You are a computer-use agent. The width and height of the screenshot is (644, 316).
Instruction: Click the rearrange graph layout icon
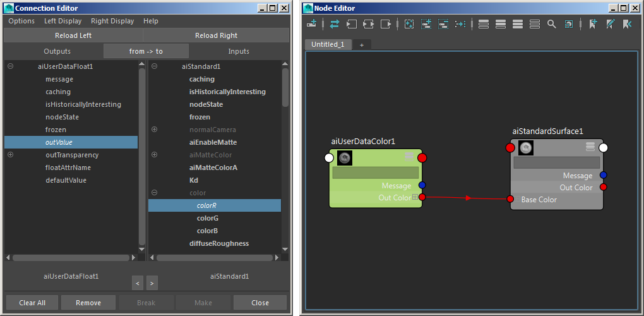(x=460, y=24)
